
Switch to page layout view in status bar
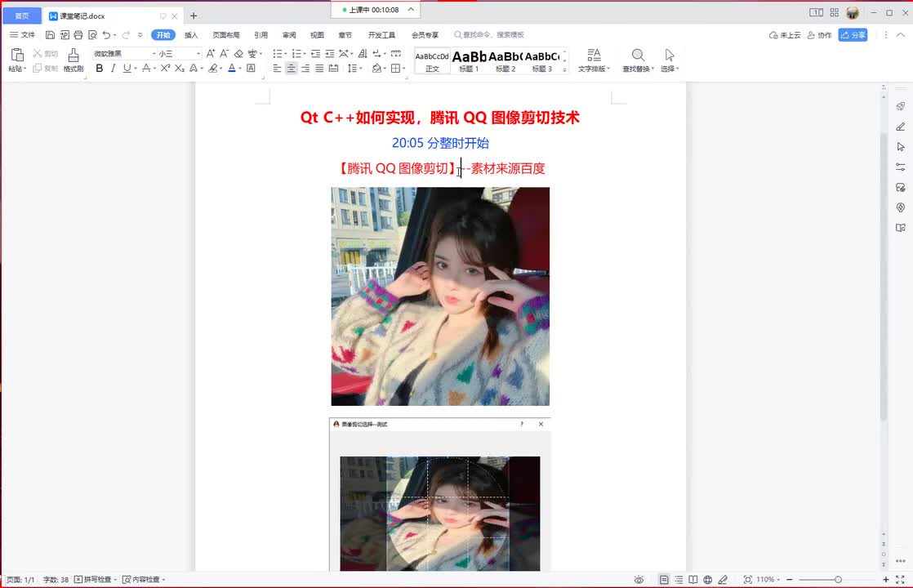coord(664,580)
